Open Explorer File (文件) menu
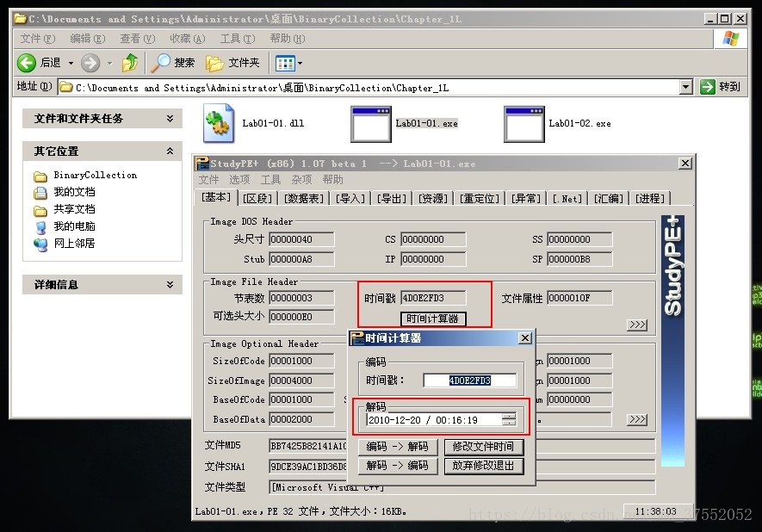This screenshot has height=532, width=762. 37,39
